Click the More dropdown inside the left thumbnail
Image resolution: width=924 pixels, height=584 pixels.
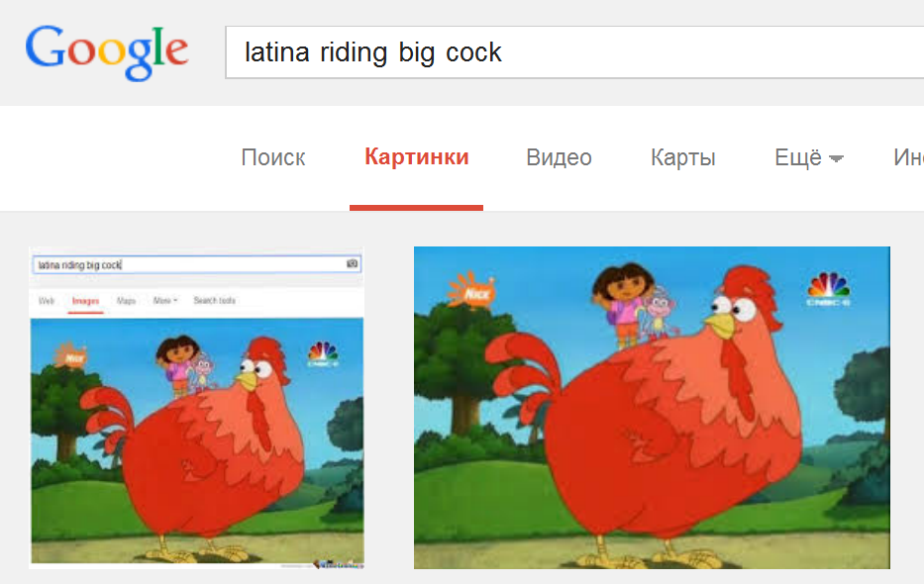tap(165, 300)
